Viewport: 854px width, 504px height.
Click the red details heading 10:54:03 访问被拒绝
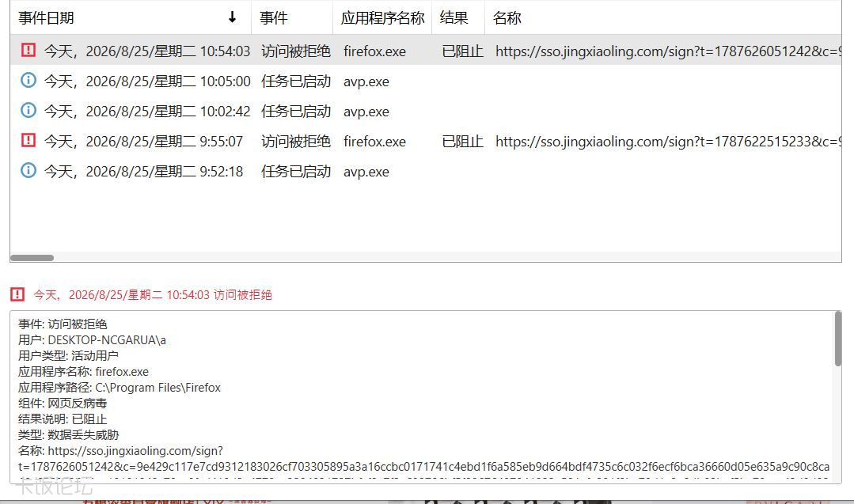tap(153, 295)
